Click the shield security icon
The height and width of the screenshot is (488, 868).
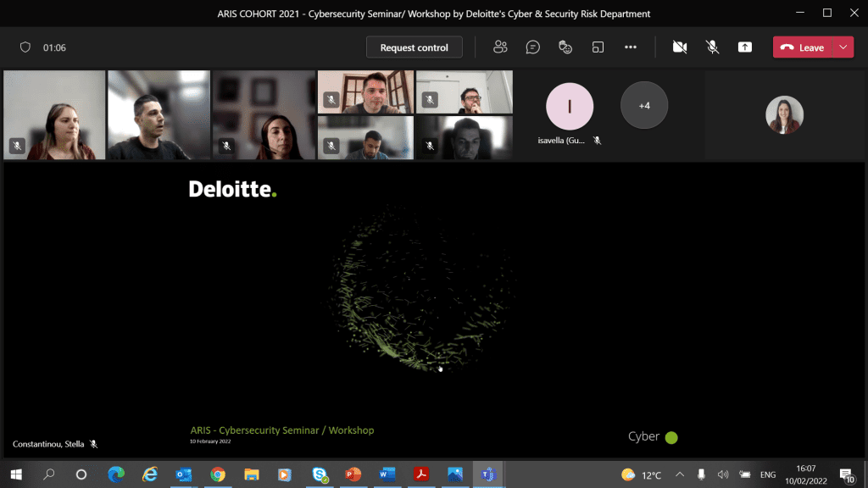coord(25,47)
